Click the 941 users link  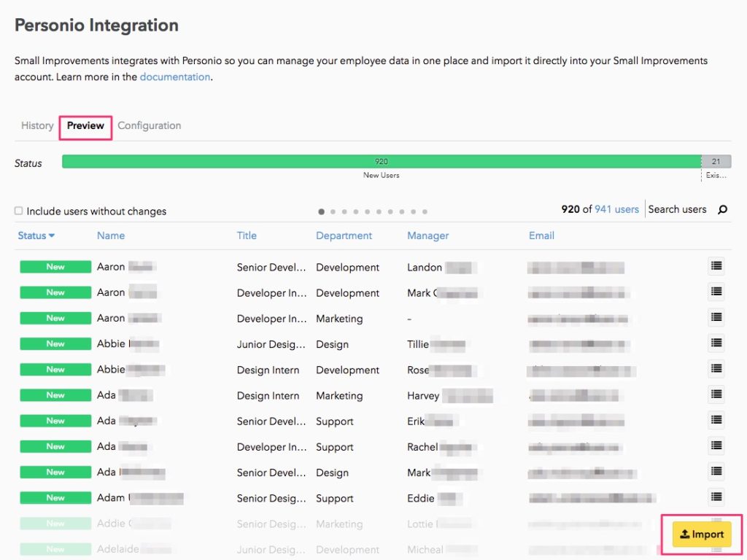coord(616,209)
